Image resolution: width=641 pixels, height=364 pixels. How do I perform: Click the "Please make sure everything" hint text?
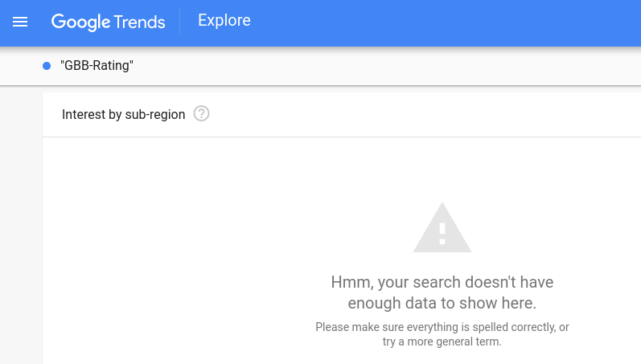(x=442, y=327)
